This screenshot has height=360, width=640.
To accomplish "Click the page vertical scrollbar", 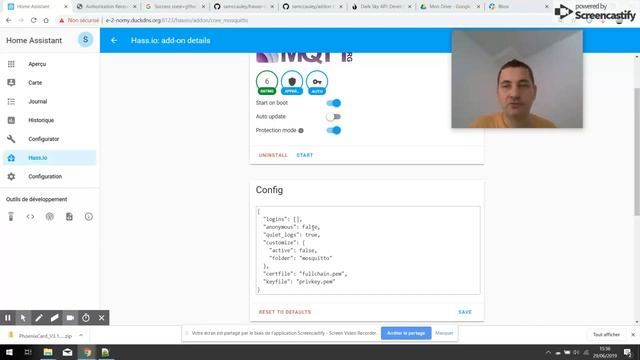I will (x=637, y=151).
